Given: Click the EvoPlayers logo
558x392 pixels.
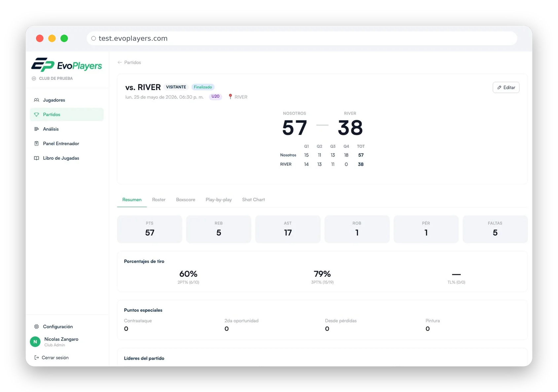Looking at the screenshot, I should pos(66,65).
